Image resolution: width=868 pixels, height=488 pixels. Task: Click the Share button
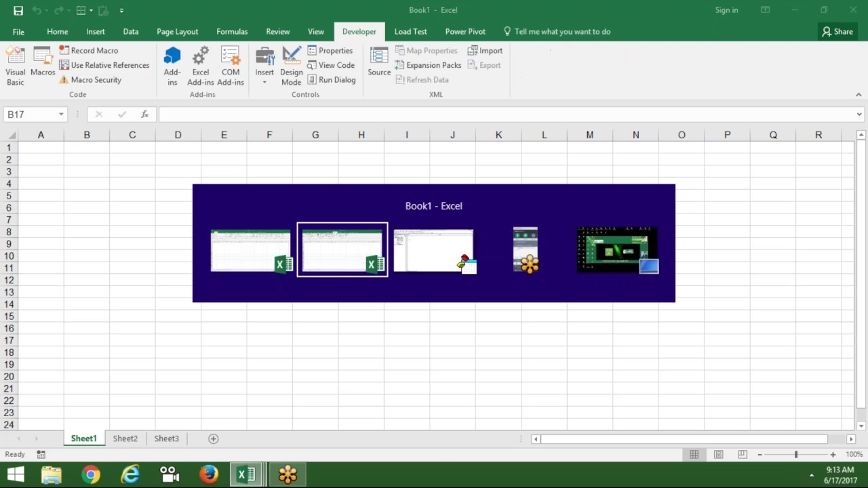click(x=837, y=31)
